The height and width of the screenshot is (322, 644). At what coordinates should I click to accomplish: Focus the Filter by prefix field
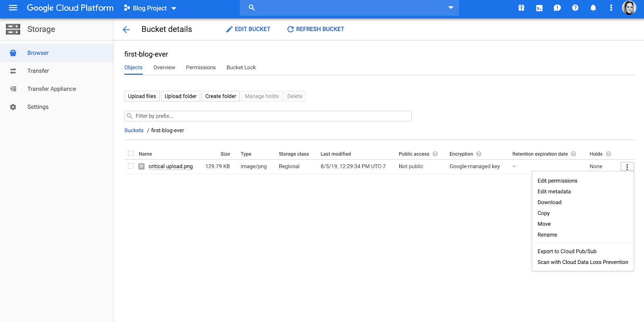coord(268,116)
